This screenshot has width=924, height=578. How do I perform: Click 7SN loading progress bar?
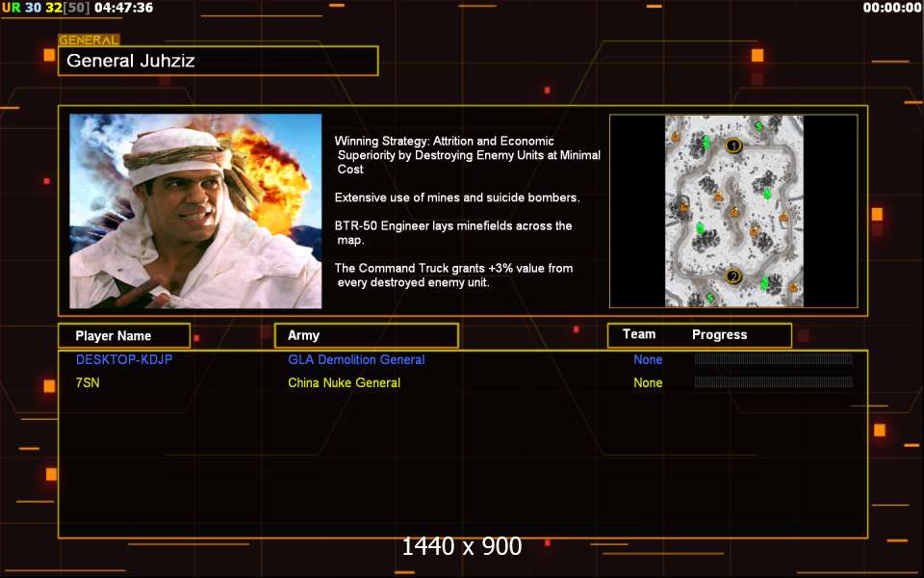774,382
